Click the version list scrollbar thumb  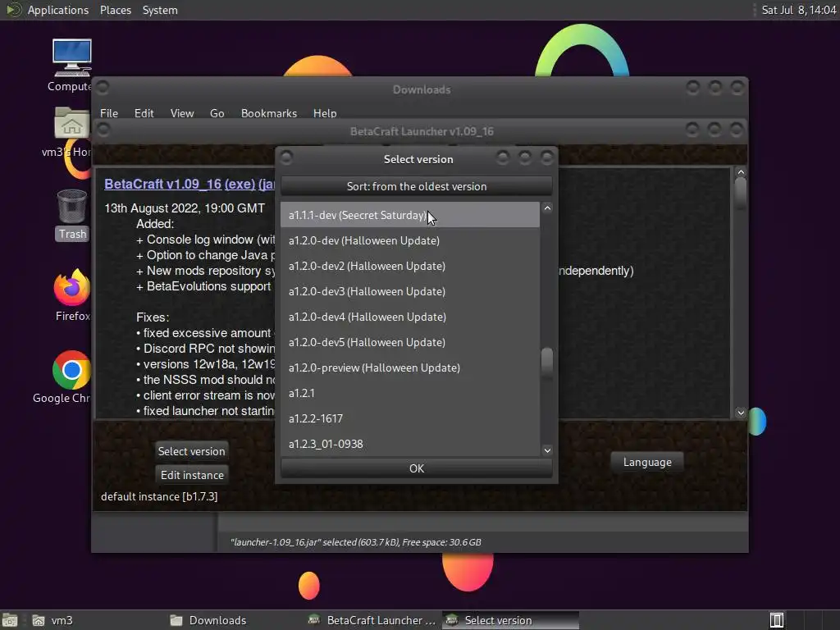tap(547, 363)
